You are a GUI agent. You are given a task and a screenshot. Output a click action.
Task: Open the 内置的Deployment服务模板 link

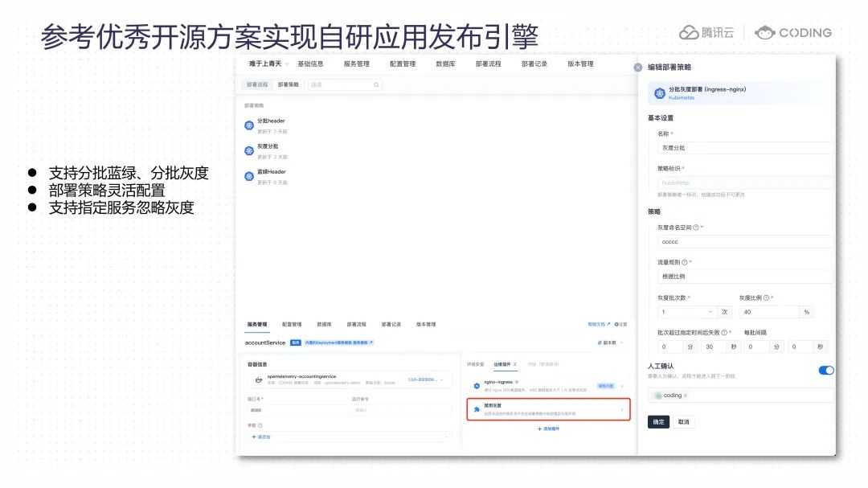(x=339, y=342)
